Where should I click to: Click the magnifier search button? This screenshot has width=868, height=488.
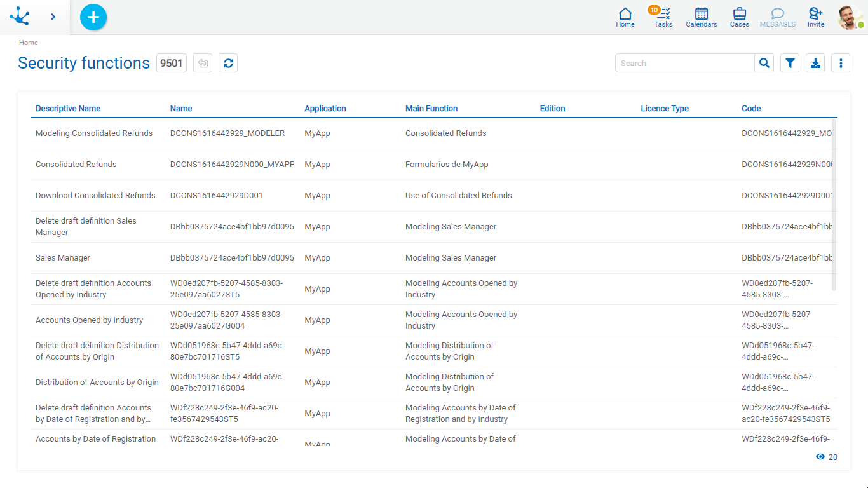click(x=764, y=63)
